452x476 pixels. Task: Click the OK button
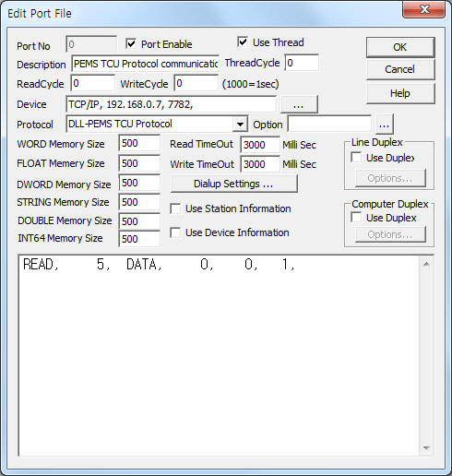pos(400,47)
